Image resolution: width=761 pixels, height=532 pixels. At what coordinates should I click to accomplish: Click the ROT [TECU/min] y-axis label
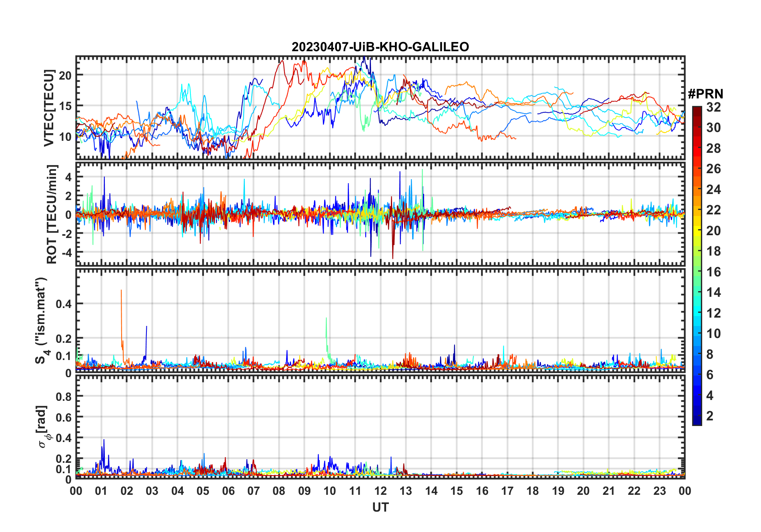point(52,214)
